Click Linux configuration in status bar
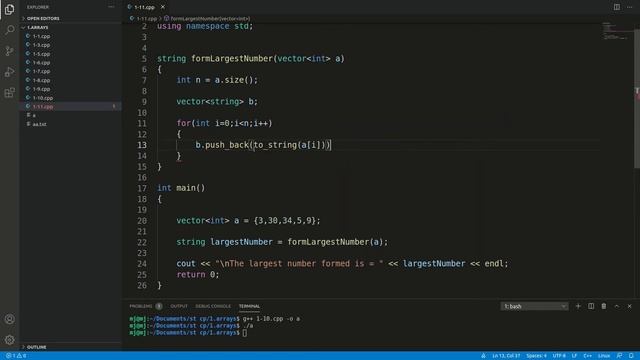Viewport: 640px width, 360px height. coord(604,356)
